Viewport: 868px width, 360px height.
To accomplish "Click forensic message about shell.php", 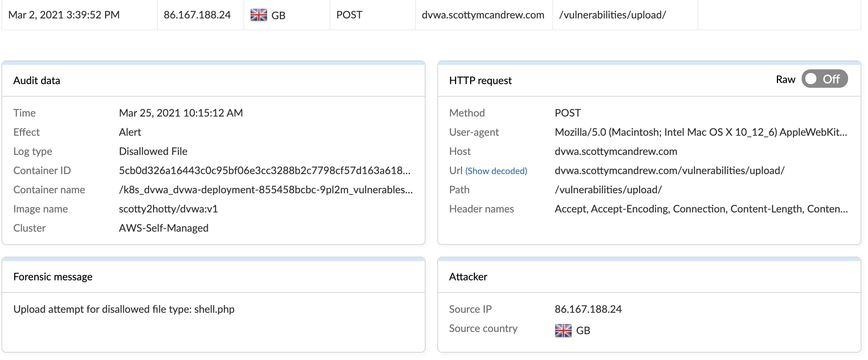I will 124,309.
